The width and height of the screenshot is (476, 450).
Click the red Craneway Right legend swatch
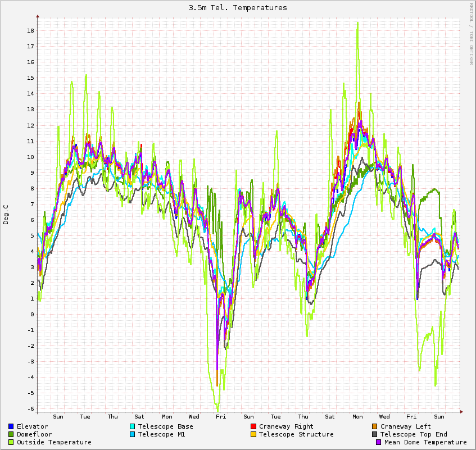pyautogui.click(x=253, y=426)
